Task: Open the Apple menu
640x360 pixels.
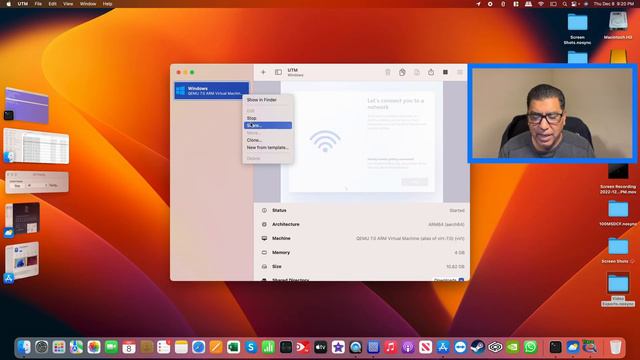Action: [9, 4]
